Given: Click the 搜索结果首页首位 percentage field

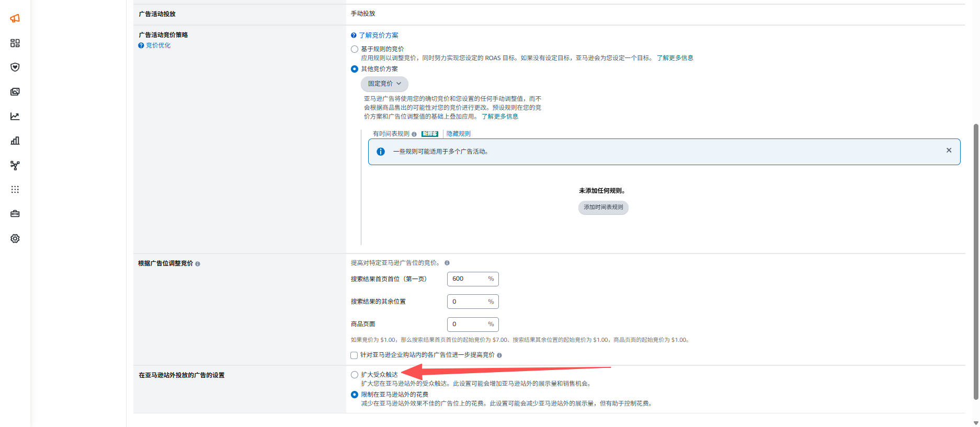Looking at the screenshot, I should pyautogui.click(x=468, y=279).
